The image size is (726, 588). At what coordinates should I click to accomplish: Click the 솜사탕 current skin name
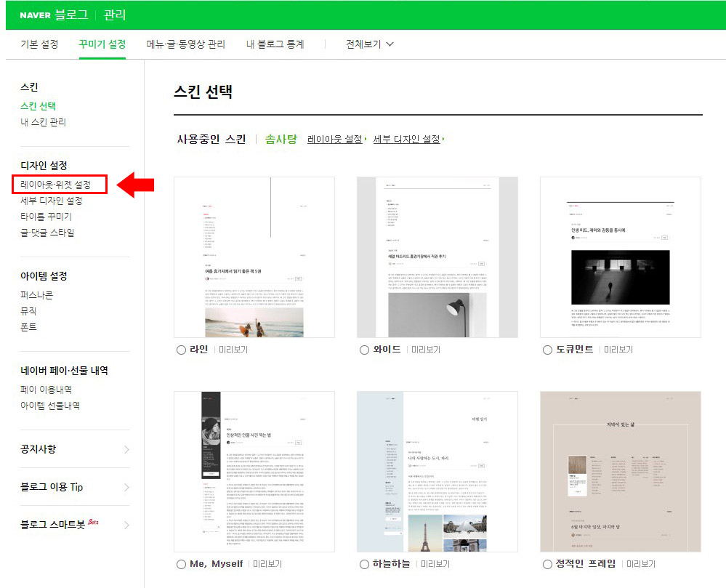coord(281,139)
